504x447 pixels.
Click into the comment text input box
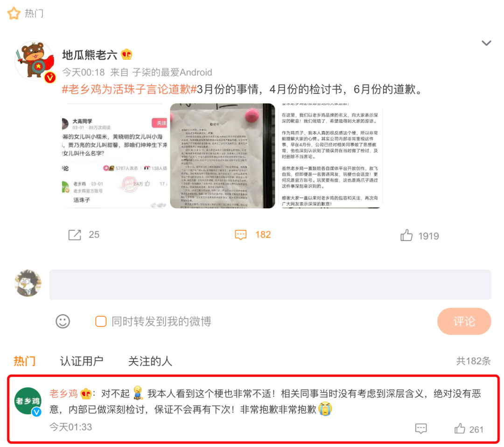coord(270,284)
